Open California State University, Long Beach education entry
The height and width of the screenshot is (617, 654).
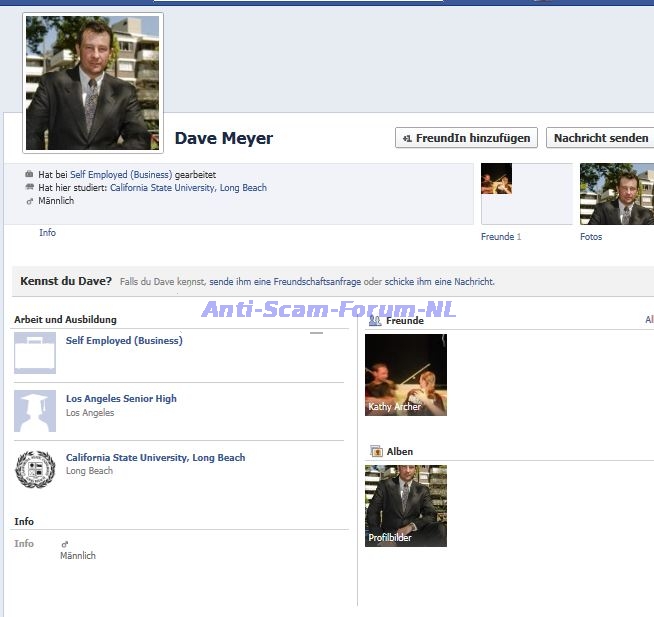[155, 457]
